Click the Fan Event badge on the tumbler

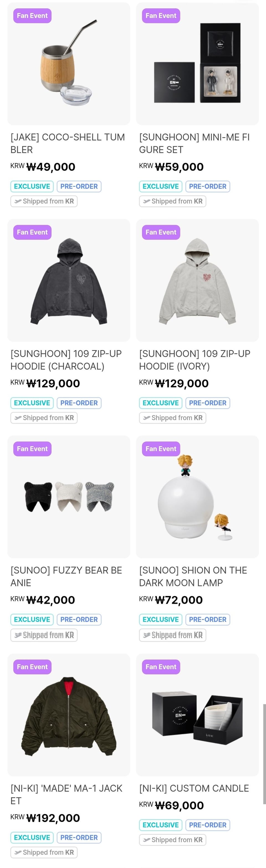pos(32,16)
